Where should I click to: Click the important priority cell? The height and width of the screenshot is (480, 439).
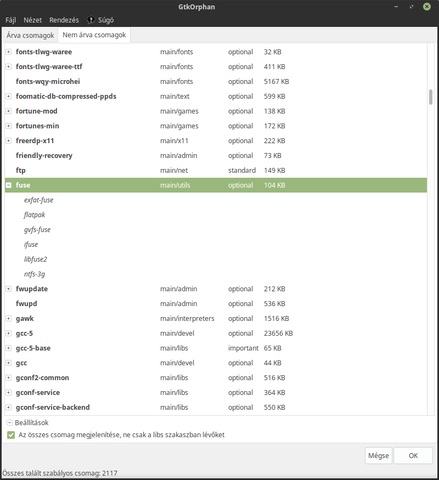243,348
